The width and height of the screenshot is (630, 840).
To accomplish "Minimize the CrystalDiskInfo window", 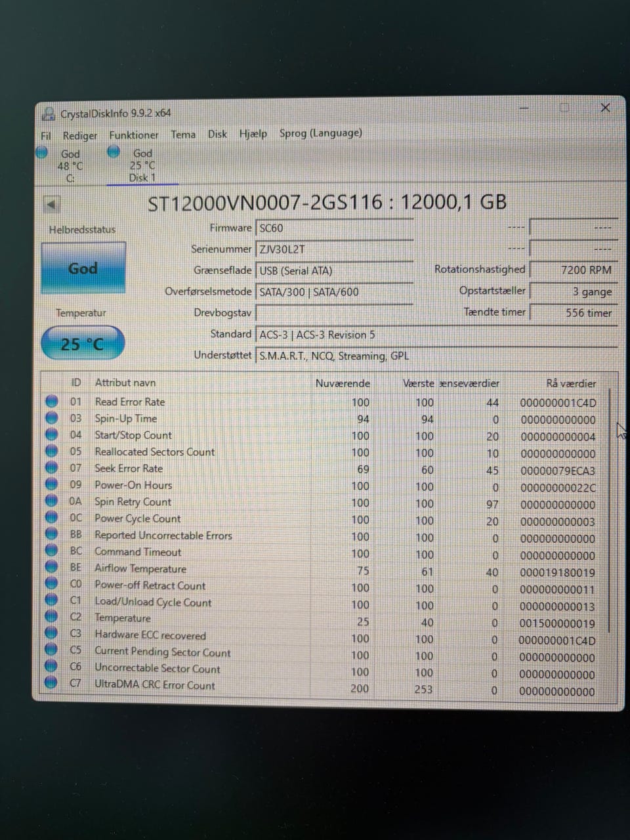I will [x=524, y=108].
